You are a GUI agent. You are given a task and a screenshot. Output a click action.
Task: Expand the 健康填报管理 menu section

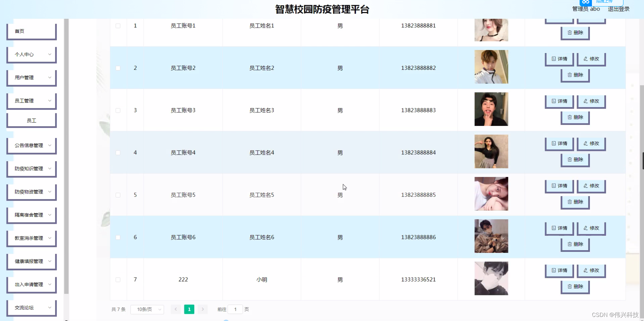tap(32, 261)
